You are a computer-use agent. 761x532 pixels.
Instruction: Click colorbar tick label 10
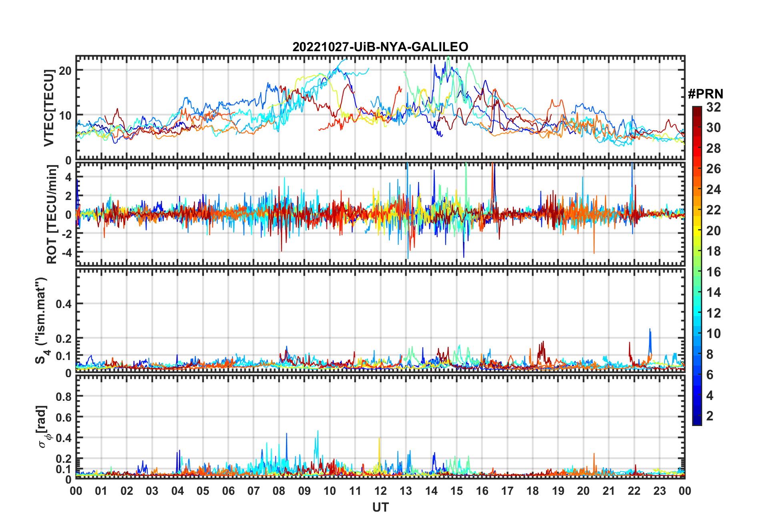coord(713,334)
